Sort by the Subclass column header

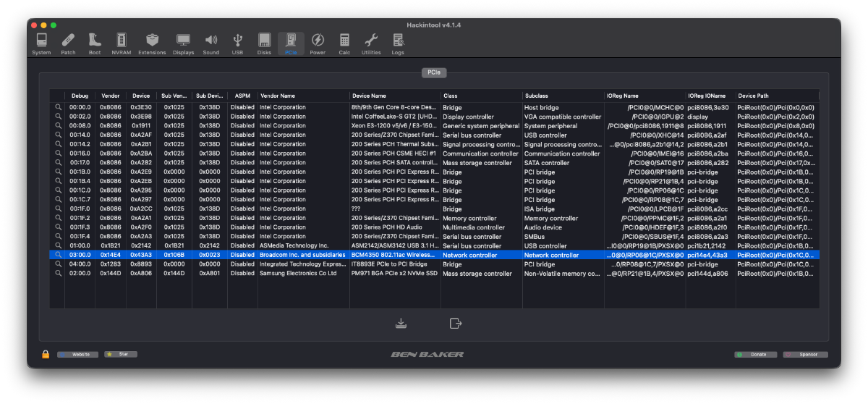point(563,96)
